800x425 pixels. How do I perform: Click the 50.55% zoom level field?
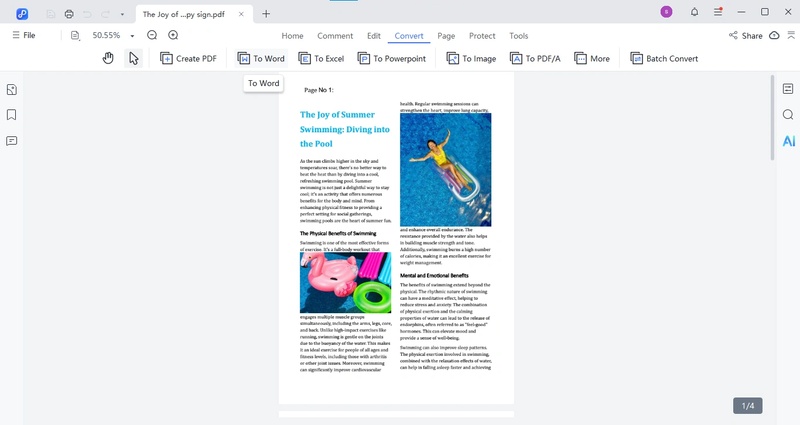[106, 35]
